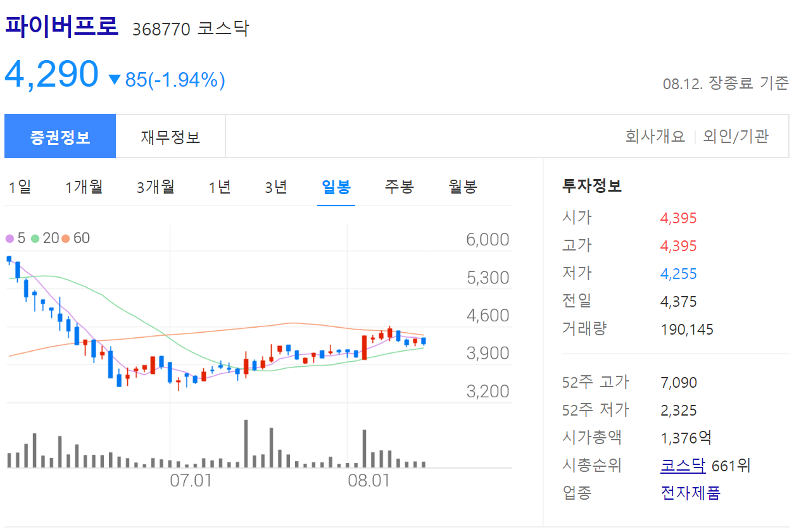
Task: Click the 08.12. 장종료 기준 timestamp
Action: [726, 83]
